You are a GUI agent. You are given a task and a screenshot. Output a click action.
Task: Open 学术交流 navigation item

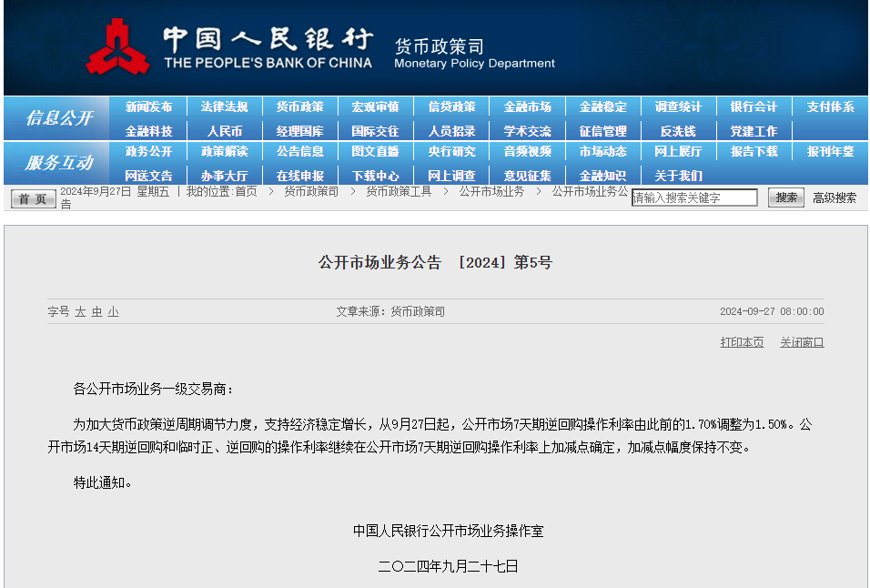point(527,131)
